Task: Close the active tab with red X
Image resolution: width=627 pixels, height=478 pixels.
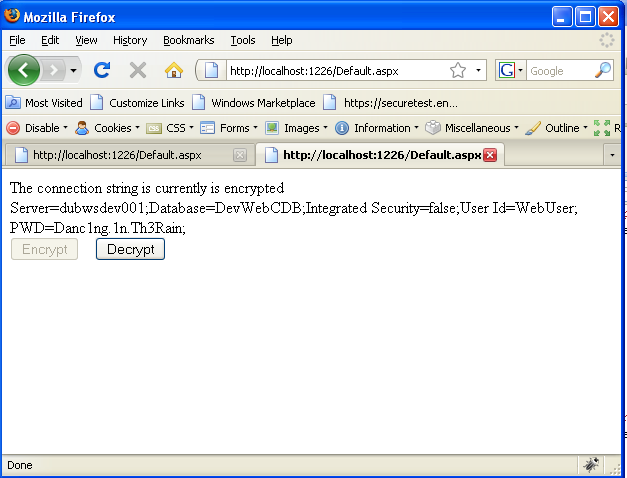Action: pyautogui.click(x=490, y=155)
